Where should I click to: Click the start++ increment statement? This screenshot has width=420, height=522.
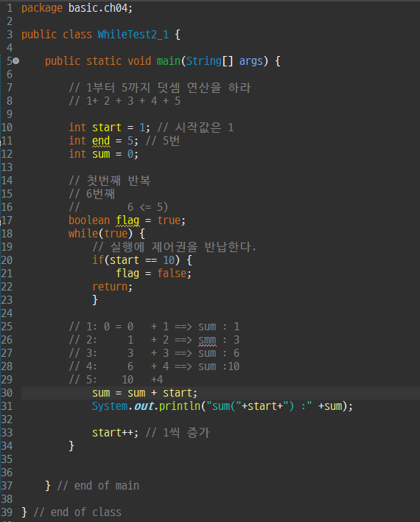[115, 433]
